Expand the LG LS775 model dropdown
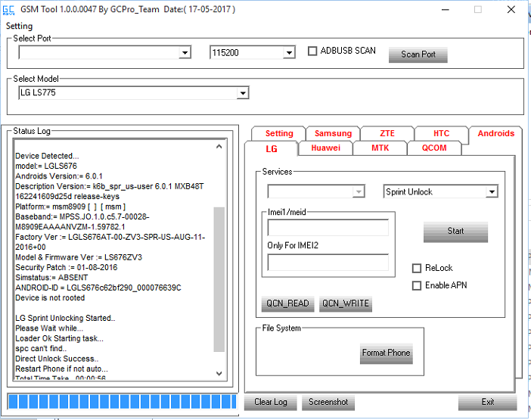This screenshot has width=531, height=420. click(243, 93)
